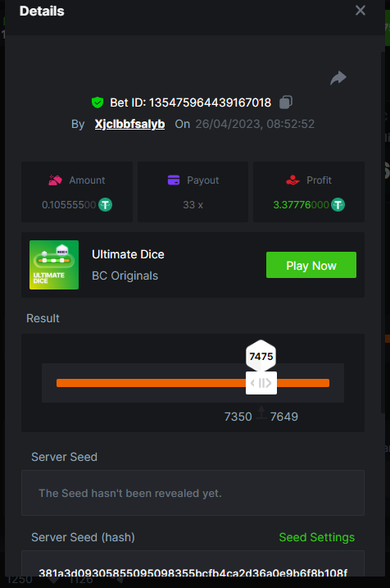390x588 pixels.
Task: Click the Tether coin icon beside Profit
Action: (x=338, y=205)
